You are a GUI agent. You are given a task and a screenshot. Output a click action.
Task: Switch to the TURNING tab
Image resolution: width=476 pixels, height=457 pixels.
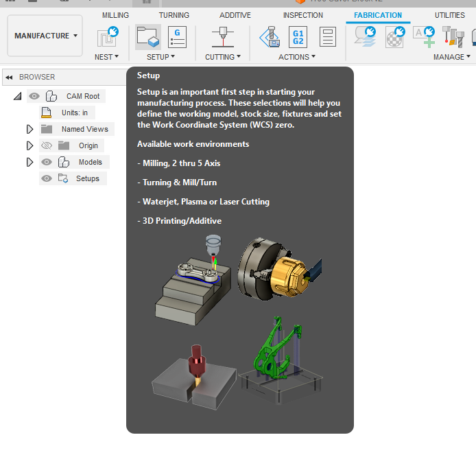174,15
